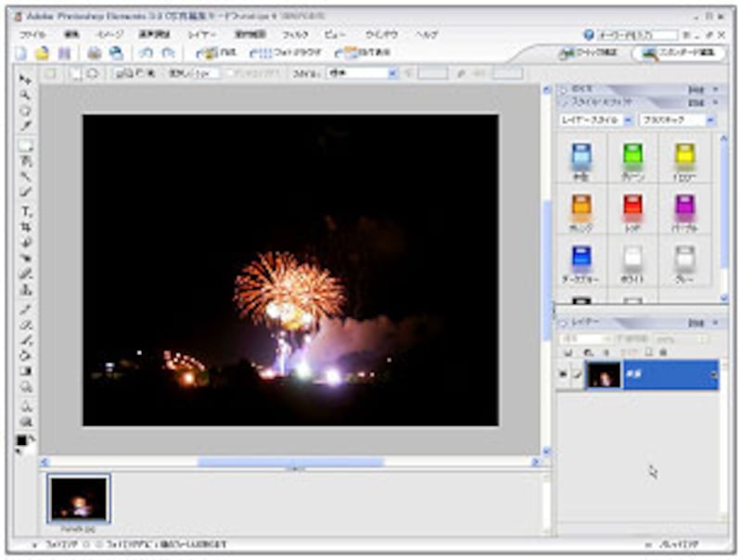Select the Rectangular Marquee tool
742x560 pixels.
(x=25, y=146)
